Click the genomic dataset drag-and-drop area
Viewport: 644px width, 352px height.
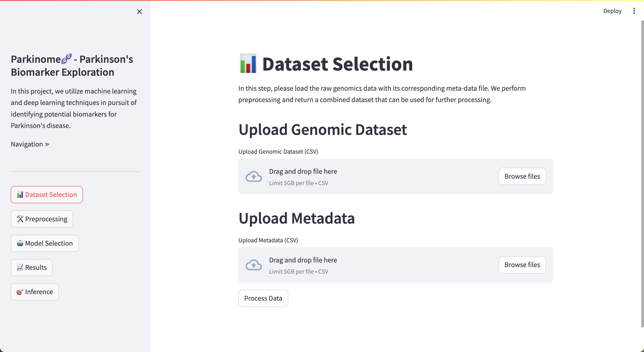click(396, 176)
